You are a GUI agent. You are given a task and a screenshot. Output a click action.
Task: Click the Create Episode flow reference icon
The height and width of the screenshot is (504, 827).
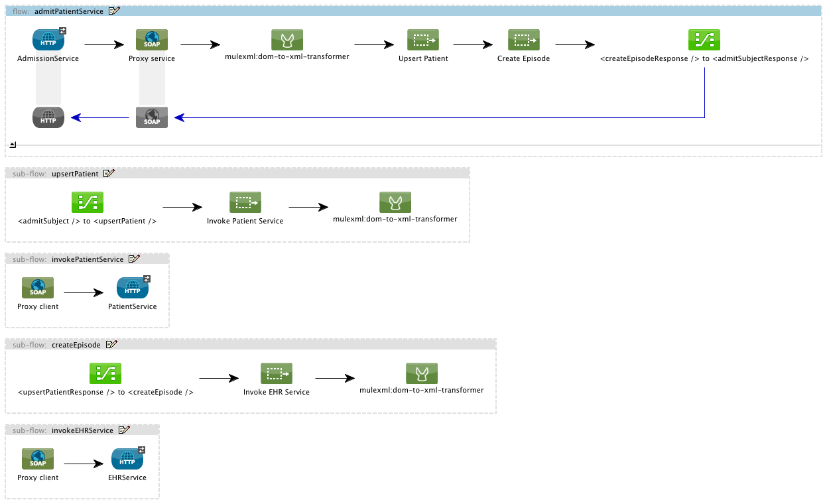(x=523, y=39)
